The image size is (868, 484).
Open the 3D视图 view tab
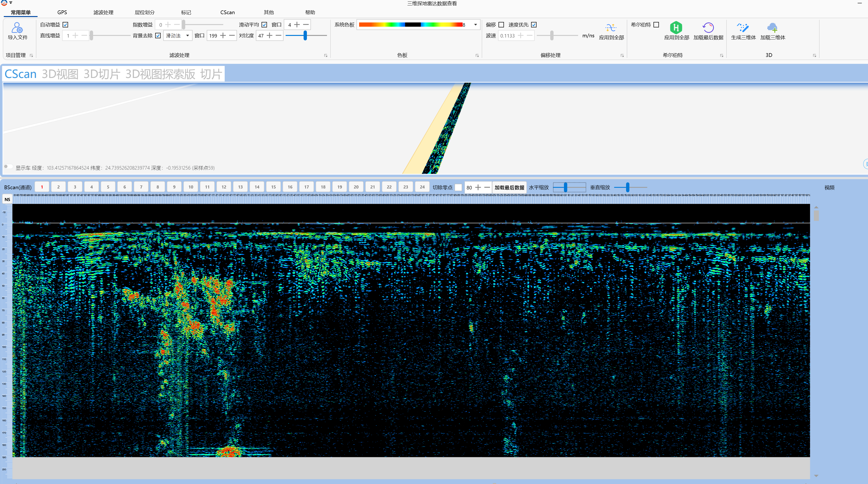pyautogui.click(x=60, y=74)
